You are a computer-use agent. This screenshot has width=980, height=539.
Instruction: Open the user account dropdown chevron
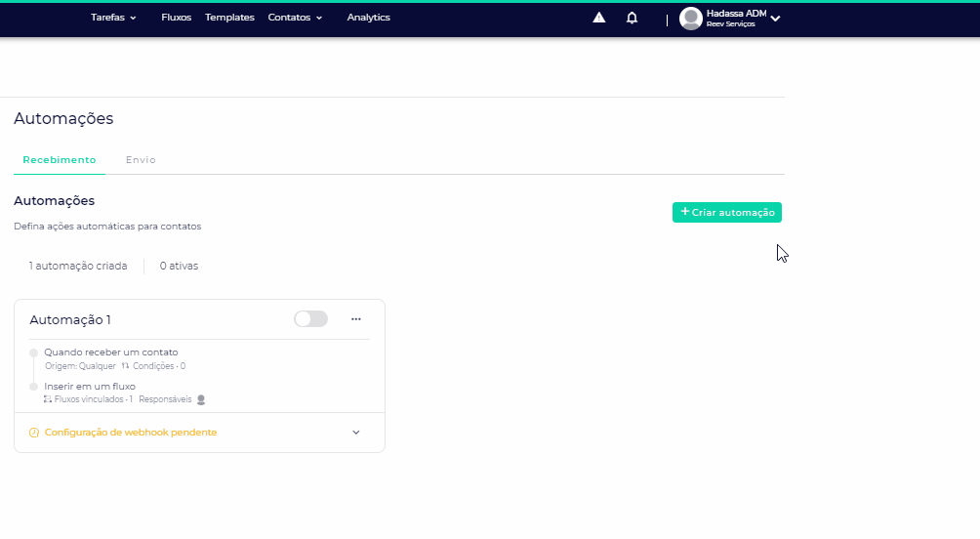(776, 19)
